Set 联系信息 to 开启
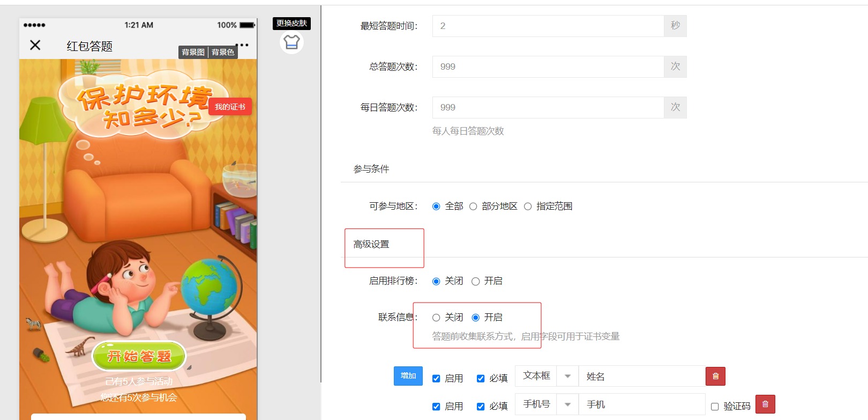 tap(475, 318)
